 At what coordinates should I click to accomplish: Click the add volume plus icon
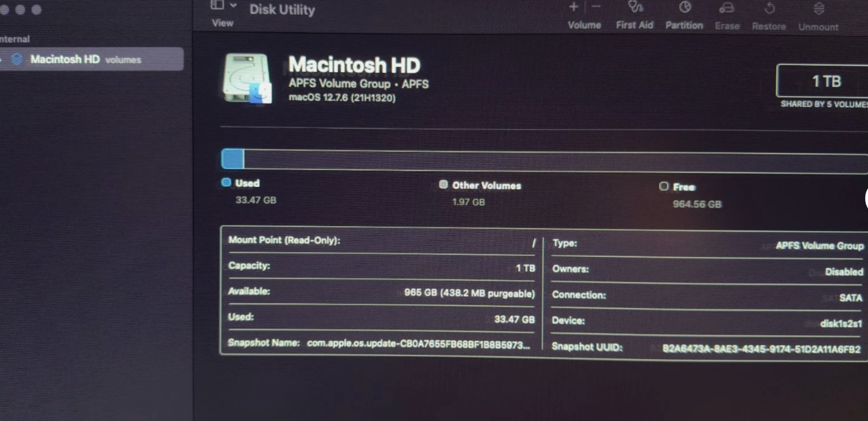[573, 7]
